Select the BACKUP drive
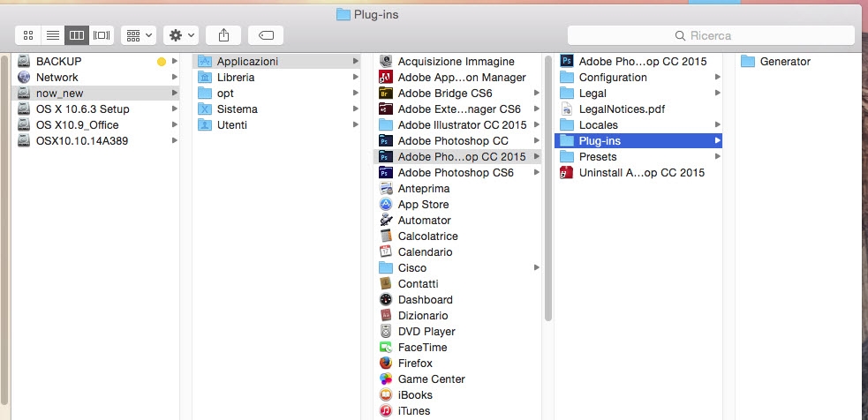The width and height of the screenshot is (868, 420). [58, 62]
